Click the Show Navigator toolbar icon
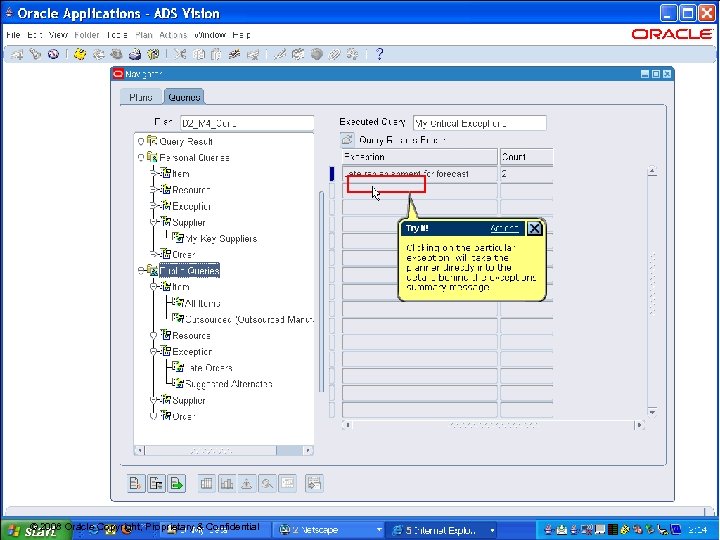720x540 pixels. 53,54
